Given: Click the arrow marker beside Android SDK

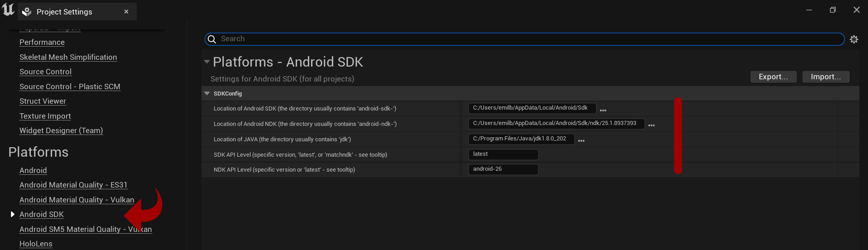Looking at the screenshot, I should point(13,214).
